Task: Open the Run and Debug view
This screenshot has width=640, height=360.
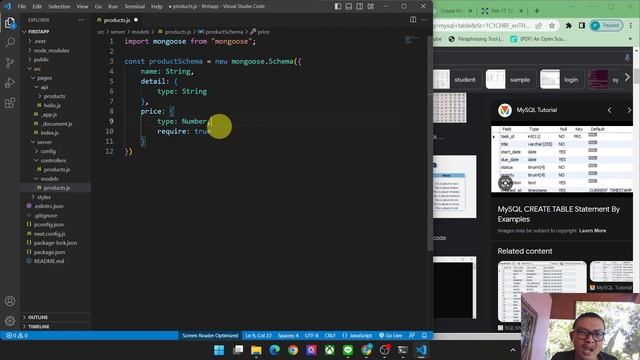Action: click(x=10, y=82)
